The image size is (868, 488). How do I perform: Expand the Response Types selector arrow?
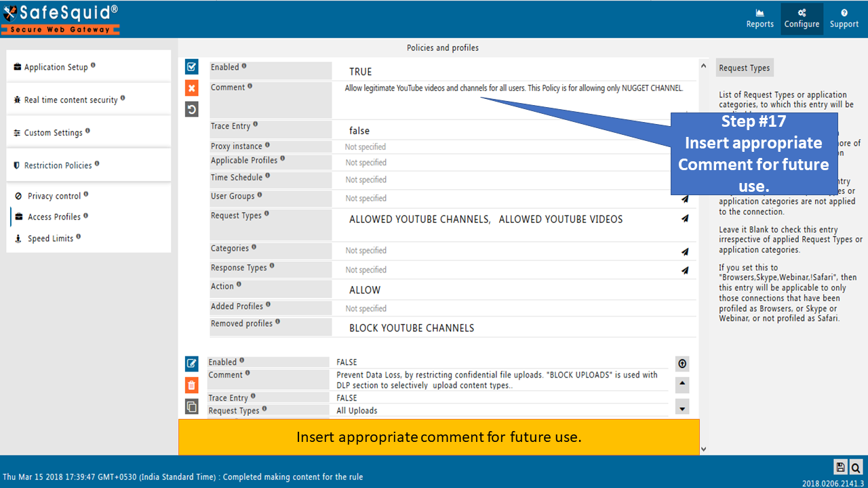pos(685,270)
